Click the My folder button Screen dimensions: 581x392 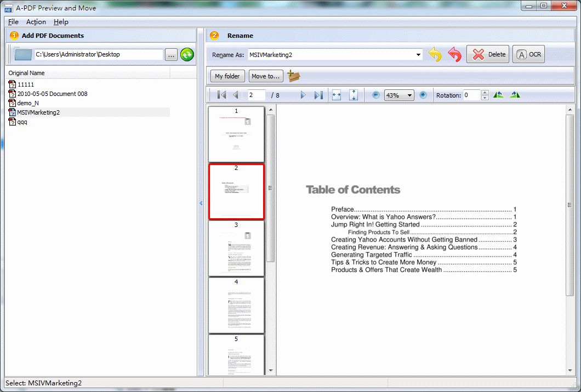(x=227, y=76)
